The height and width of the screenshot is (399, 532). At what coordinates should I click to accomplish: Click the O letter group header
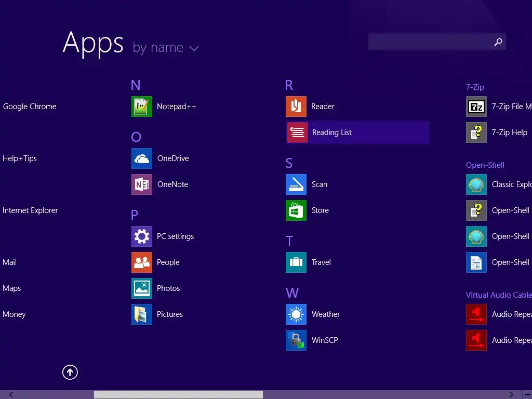click(x=136, y=137)
